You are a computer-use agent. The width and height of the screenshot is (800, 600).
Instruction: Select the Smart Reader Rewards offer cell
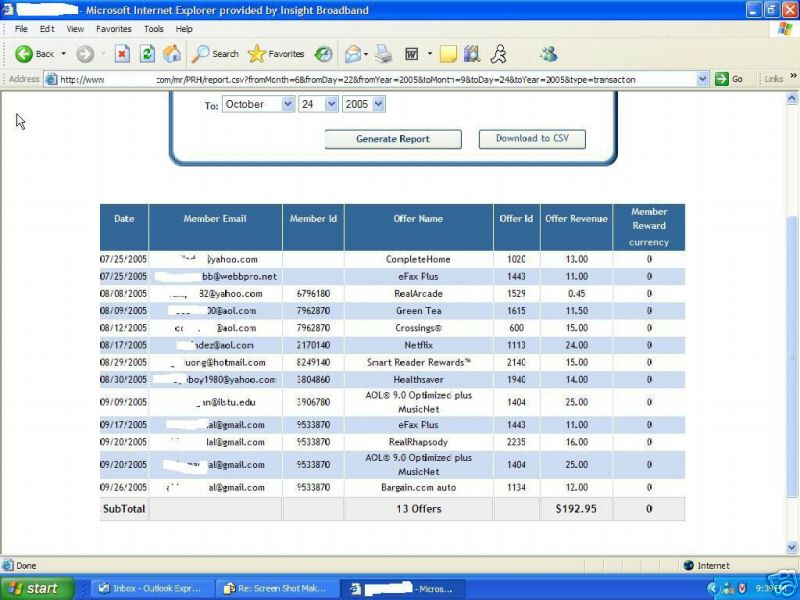418,363
